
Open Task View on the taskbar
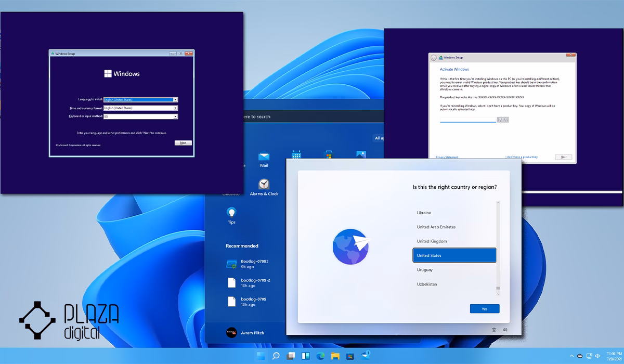291,356
